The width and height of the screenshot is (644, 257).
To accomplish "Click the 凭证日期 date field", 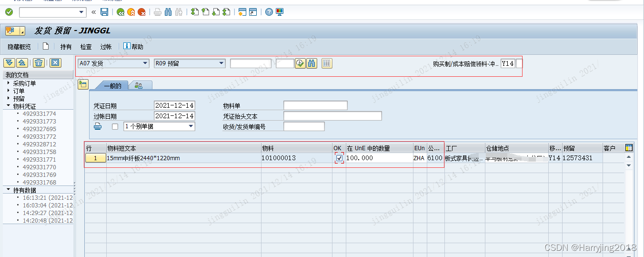I will [x=174, y=105].
